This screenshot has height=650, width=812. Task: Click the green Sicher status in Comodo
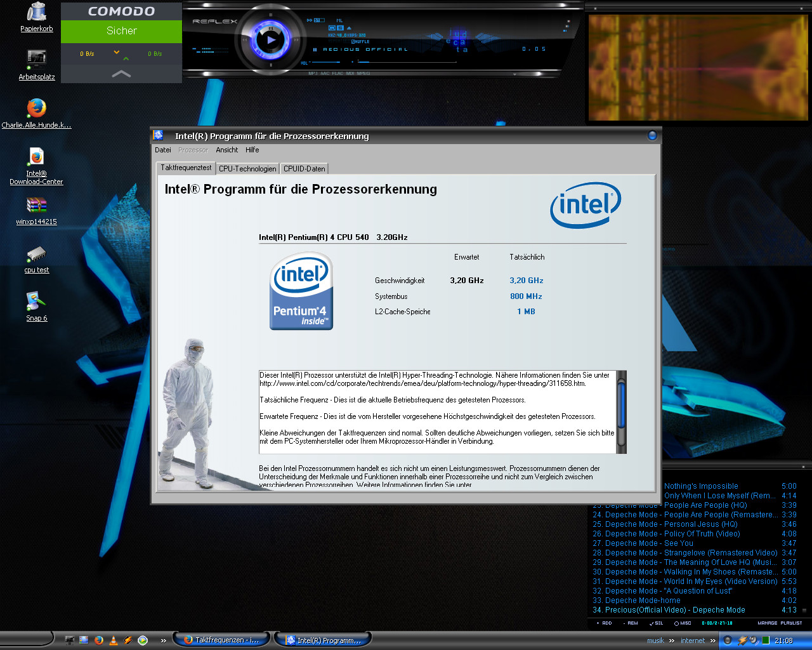coord(121,31)
